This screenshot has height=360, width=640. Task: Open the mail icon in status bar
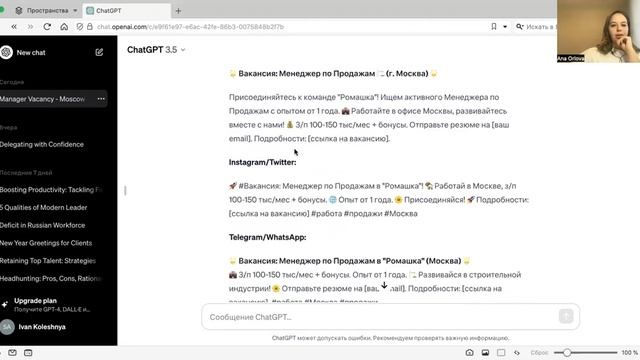click(x=12, y=353)
